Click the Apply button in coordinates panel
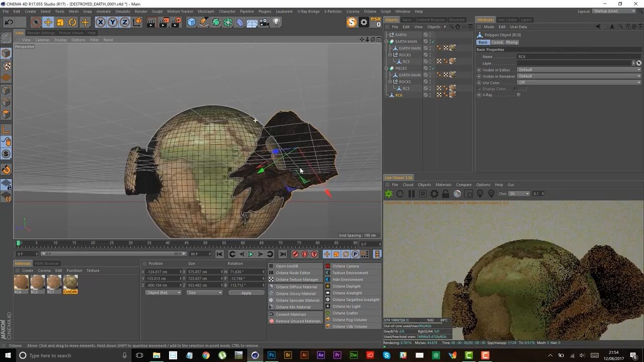 246,293
